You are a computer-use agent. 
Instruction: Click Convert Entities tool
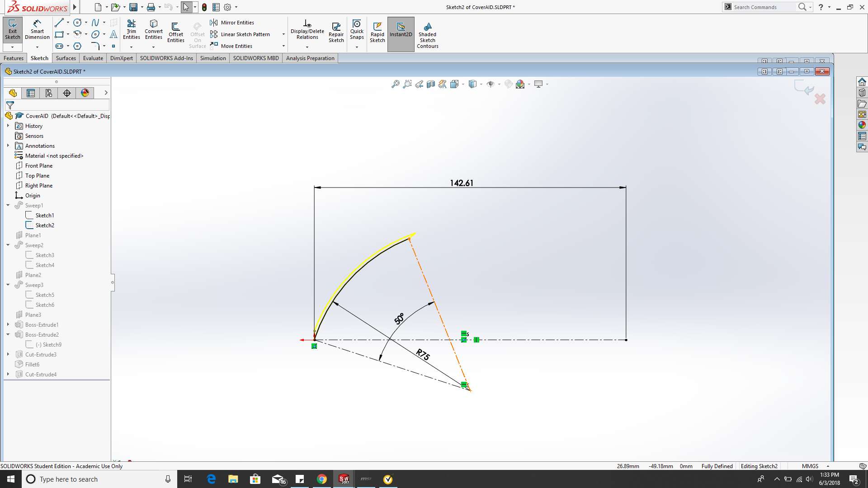pos(154,30)
